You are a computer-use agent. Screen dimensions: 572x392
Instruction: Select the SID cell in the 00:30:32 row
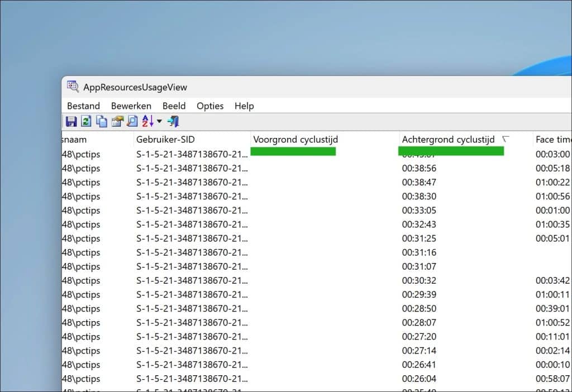click(x=192, y=280)
